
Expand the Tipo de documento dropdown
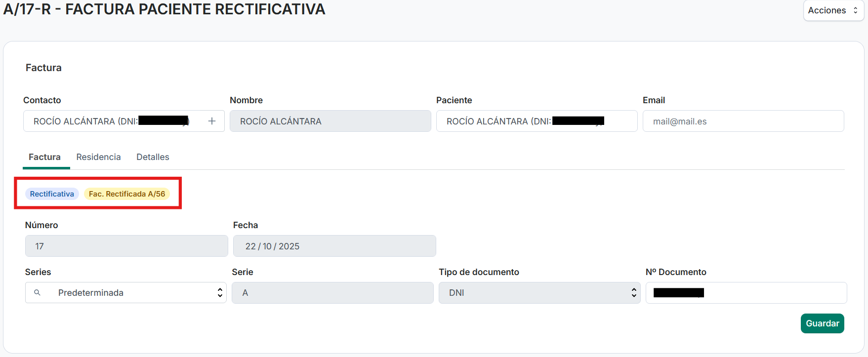tap(539, 293)
